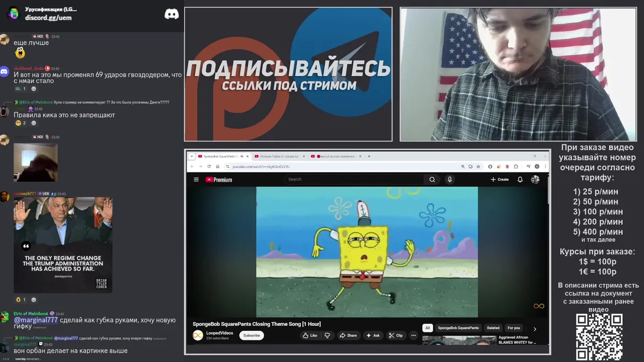The width and height of the screenshot is (644, 362).
Task: Click Elric of Melniboné username
Action: click(x=31, y=314)
